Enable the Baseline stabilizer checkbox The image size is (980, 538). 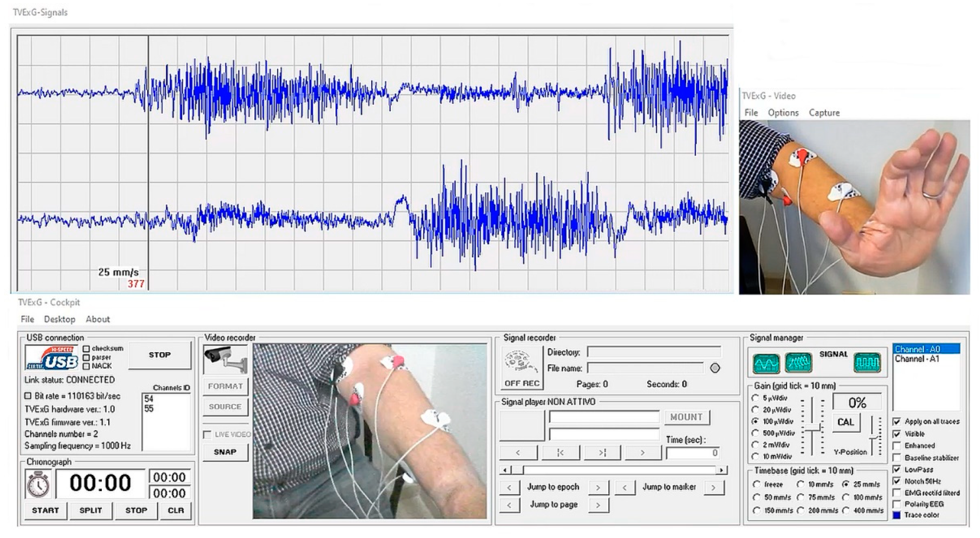[897, 457]
